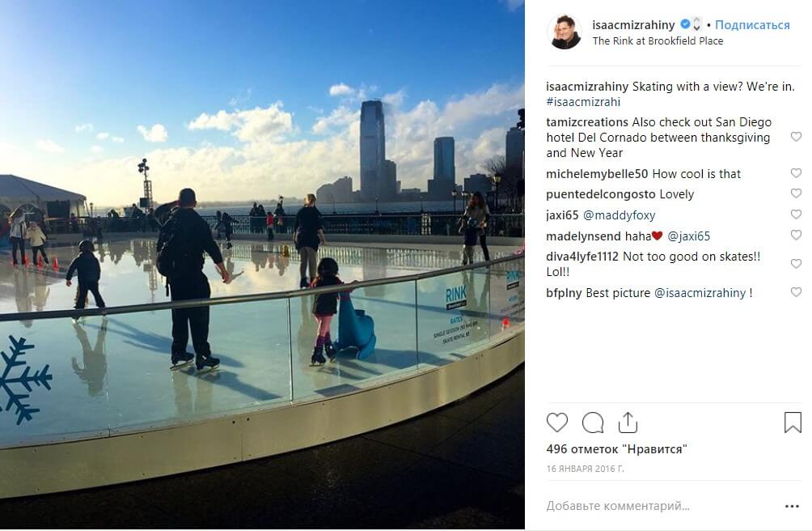Like the jaxi65 comment
Viewport: 812px width, 531px height.
pos(796,215)
